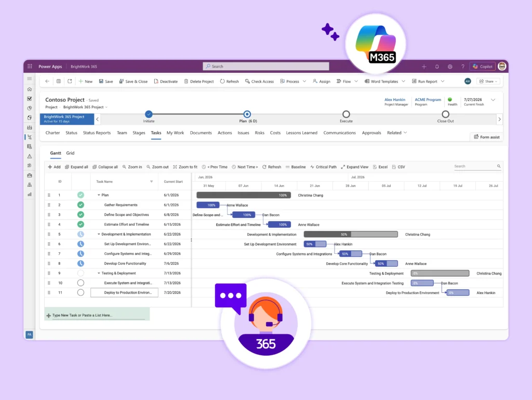Open Alex Hankin project manager link
Image resolution: width=532 pixels, height=400 pixels.
point(395,99)
